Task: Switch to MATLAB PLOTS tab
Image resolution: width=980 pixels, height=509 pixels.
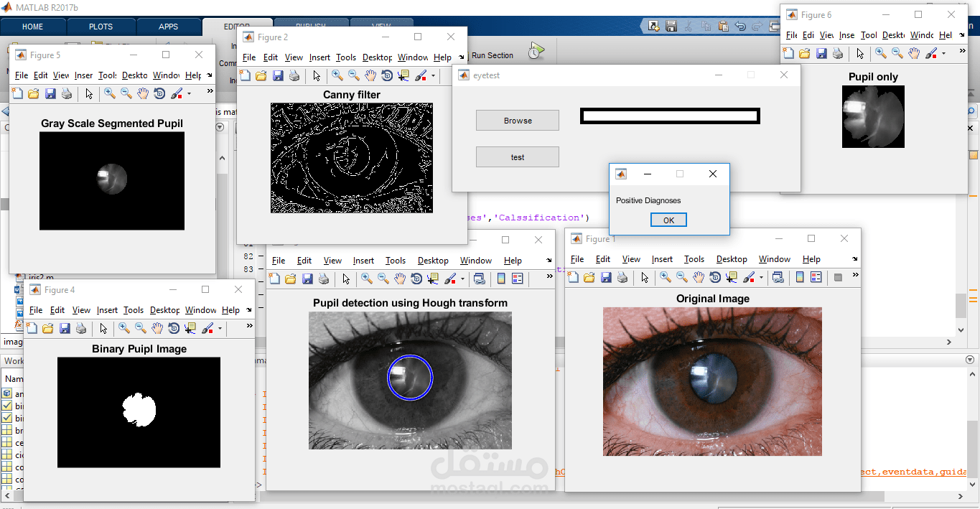Action: (x=101, y=27)
